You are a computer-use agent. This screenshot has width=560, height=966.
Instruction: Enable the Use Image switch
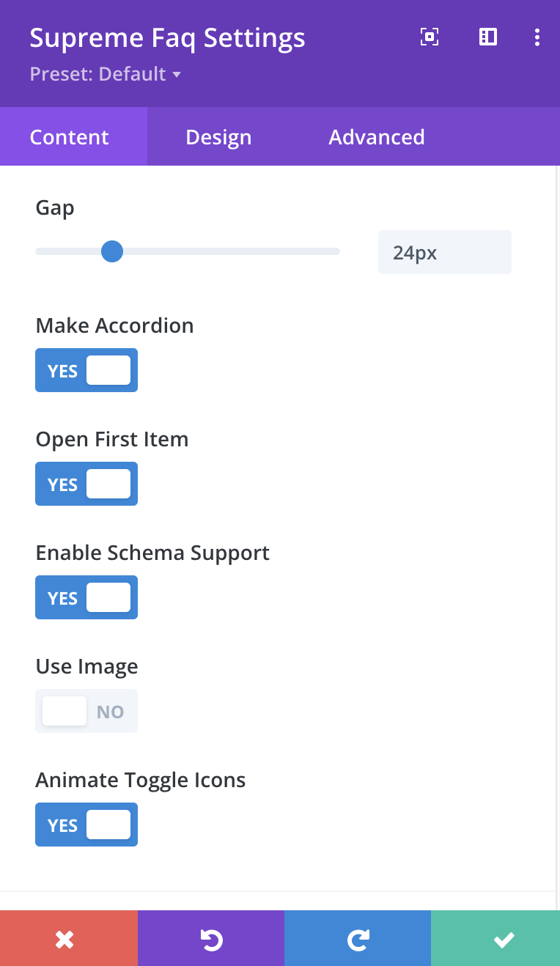pos(86,711)
